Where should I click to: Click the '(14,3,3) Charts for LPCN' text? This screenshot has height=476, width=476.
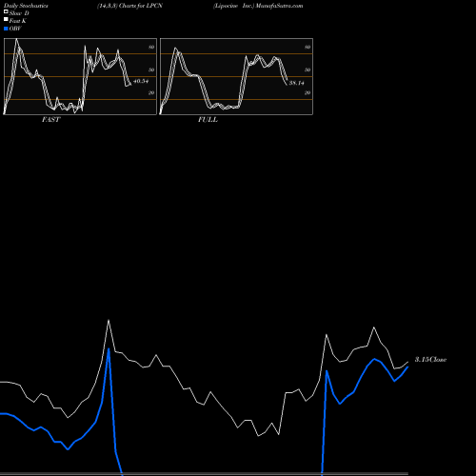pyautogui.click(x=129, y=6)
